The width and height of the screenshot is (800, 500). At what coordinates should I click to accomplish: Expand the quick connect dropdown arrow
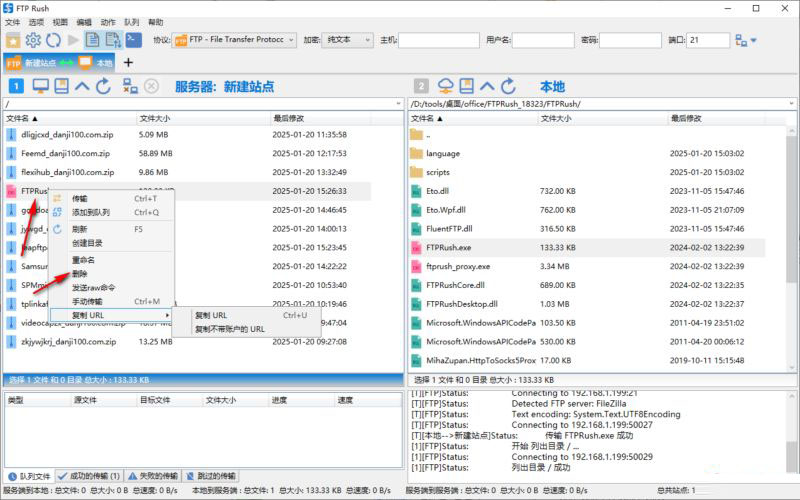(754, 40)
